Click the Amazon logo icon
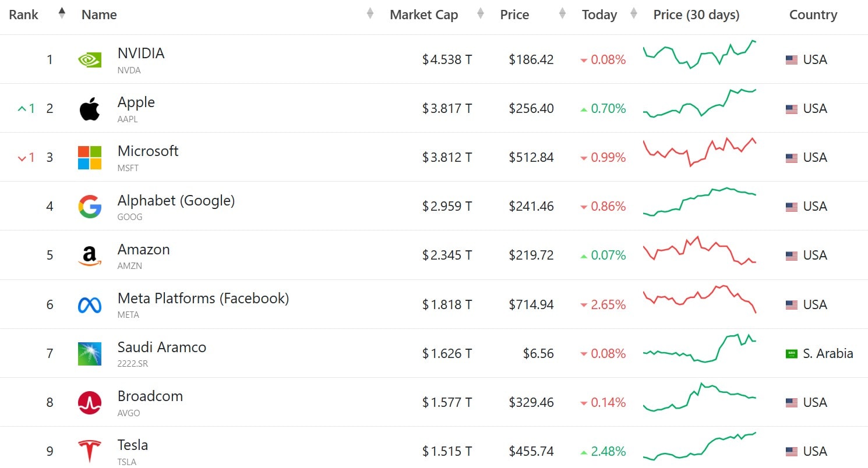This screenshot has width=868, height=468. 90,256
